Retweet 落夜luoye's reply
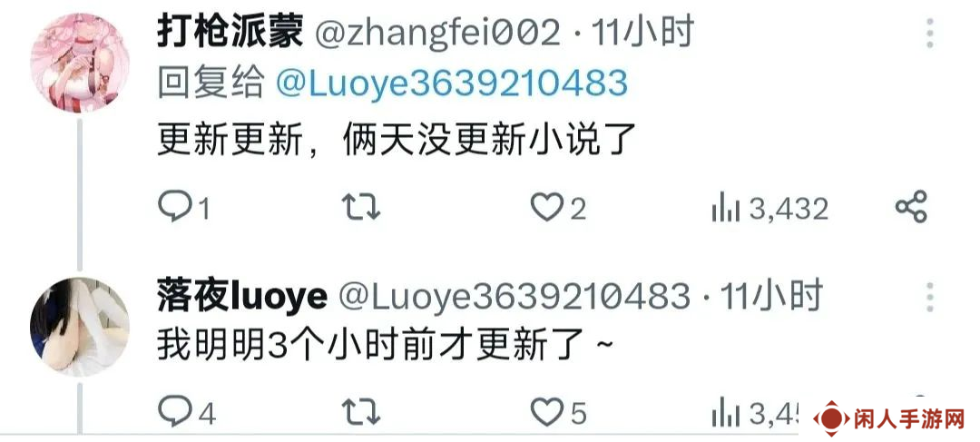 (x=361, y=413)
